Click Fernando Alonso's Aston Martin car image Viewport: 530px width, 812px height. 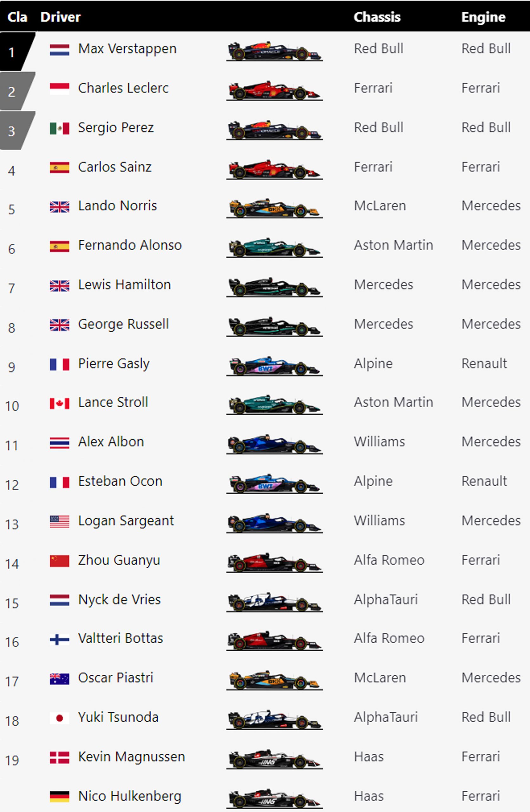point(274,247)
